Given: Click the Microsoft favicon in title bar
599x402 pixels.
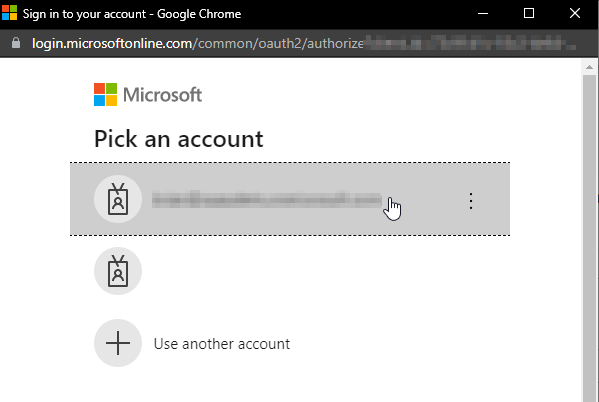Looking at the screenshot, I should [x=10, y=13].
